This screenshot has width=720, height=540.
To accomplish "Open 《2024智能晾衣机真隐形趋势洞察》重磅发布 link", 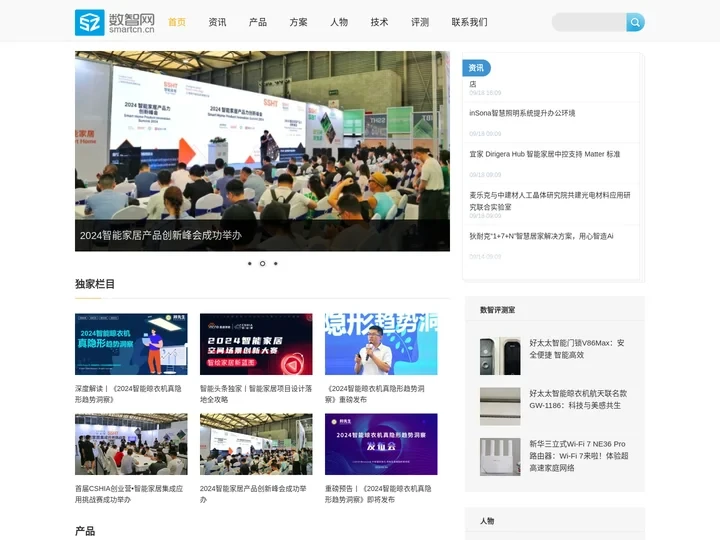I will pyautogui.click(x=375, y=394).
